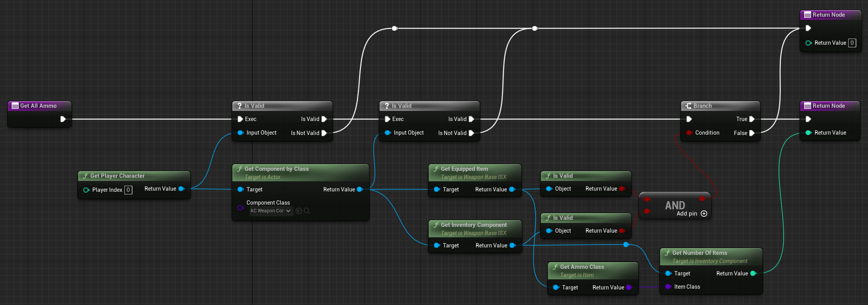Click the blue reroute node near Get Number Of Items
The height and width of the screenshot is (305, 868).
[x=626, y=245]
